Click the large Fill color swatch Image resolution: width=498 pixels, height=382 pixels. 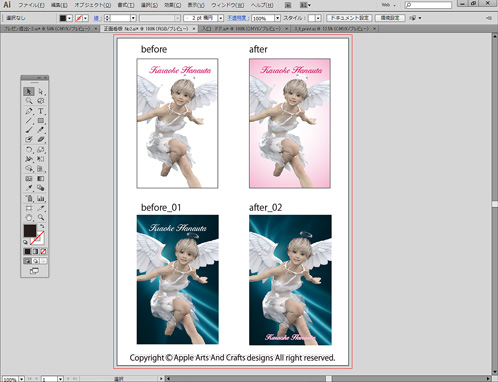click(30, 231)
